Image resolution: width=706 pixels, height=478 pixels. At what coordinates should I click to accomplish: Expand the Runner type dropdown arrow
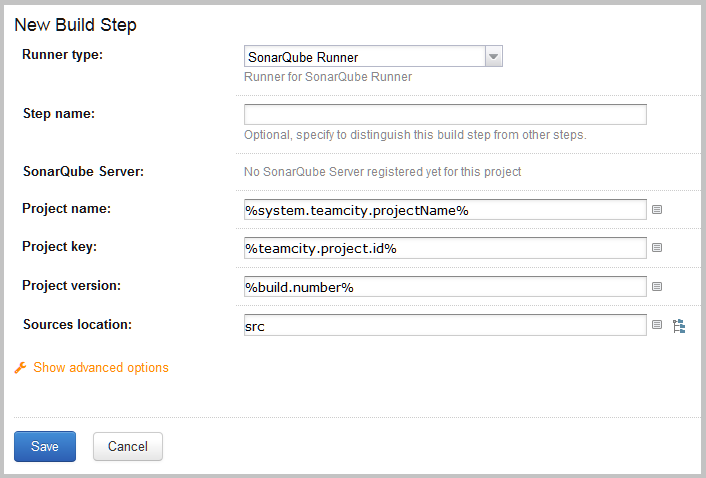tap(493, 56)
